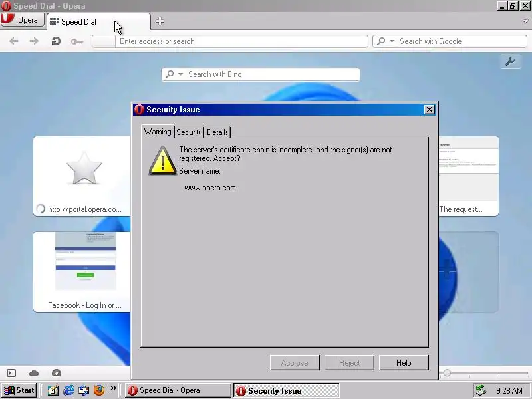The image size is (532, 399).
Task: Switch to Speed Dial - Opera taskbar button
Action: (178, 390)
